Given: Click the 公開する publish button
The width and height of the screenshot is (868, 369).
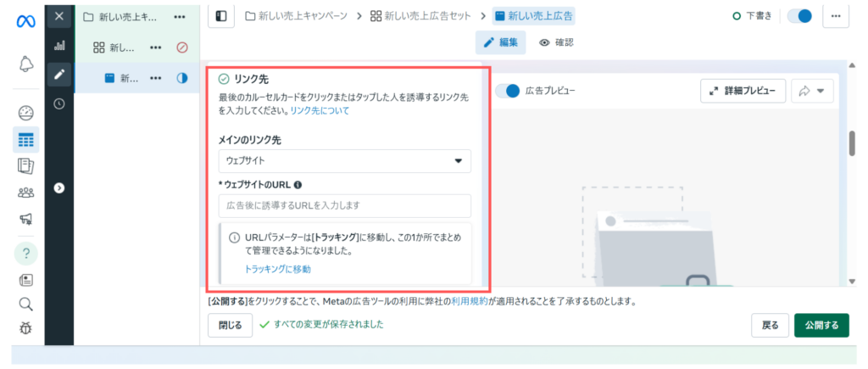Looking at the screenshot, I should (x=821, y=325).
